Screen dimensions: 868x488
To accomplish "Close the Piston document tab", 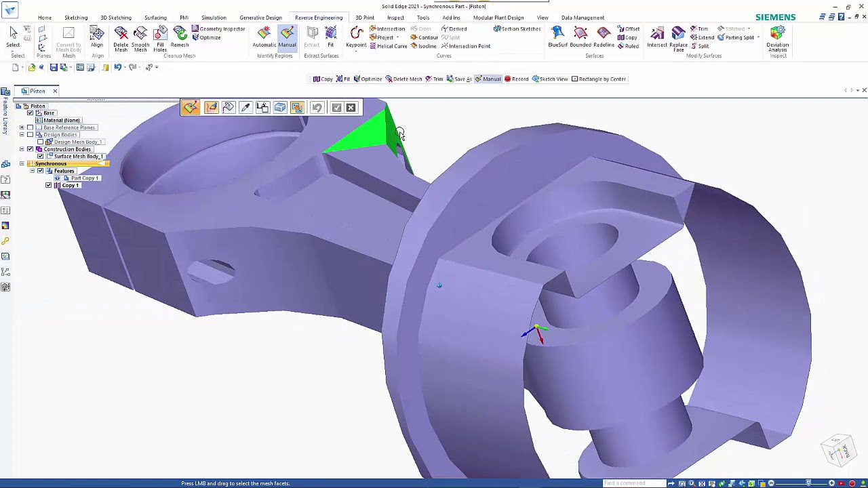I will 55,91.
